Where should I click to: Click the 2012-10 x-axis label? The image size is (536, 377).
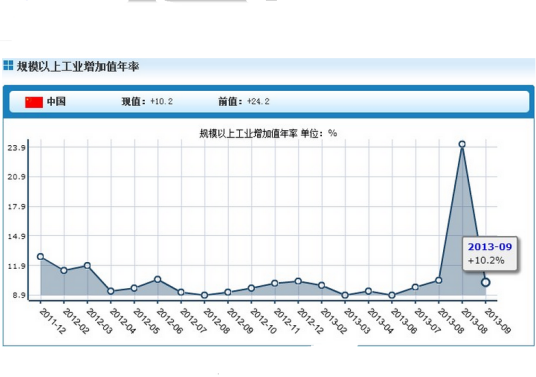(263, 321)
